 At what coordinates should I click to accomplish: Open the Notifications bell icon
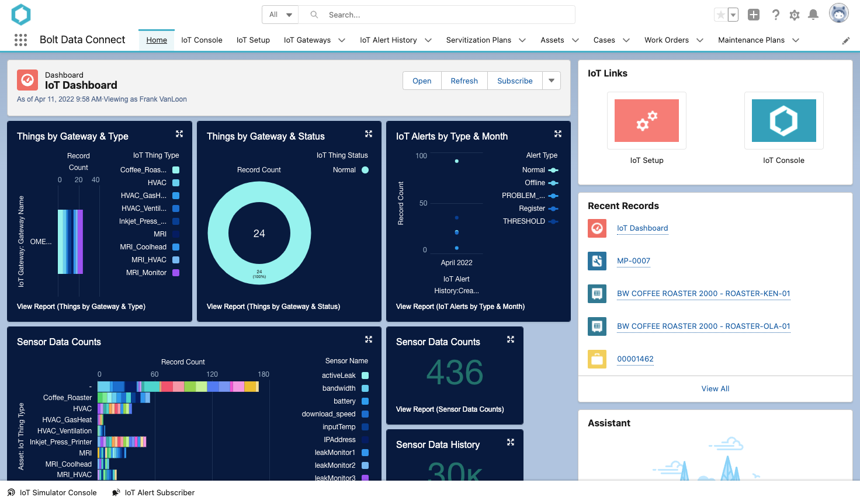(x=813, y=15)
